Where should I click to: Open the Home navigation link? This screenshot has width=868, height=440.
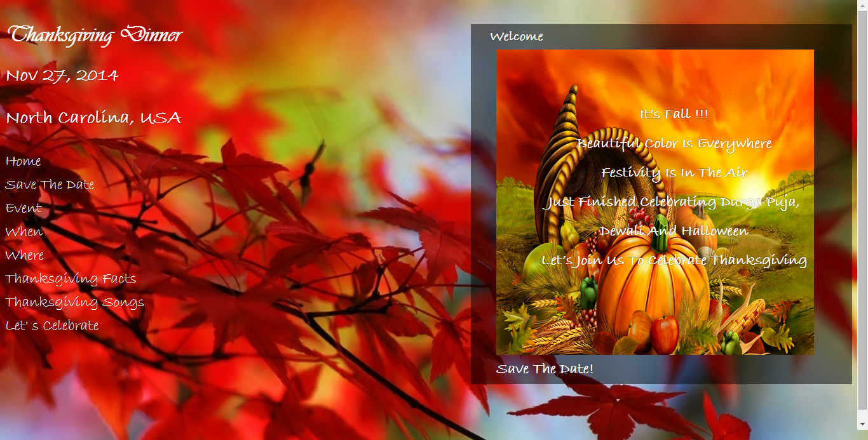tap(24, 161)
